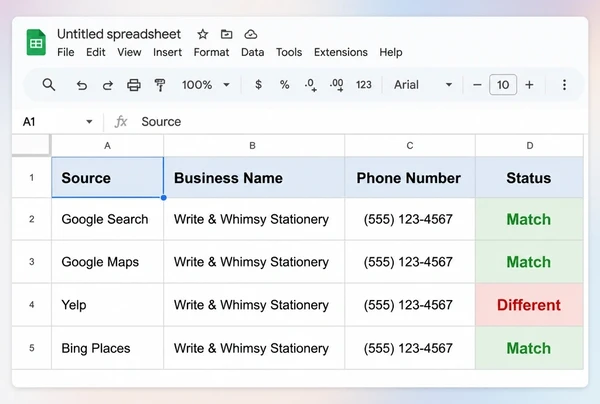Select the Google Maps cell
This screenshot has height=404, width=600.
108,262
